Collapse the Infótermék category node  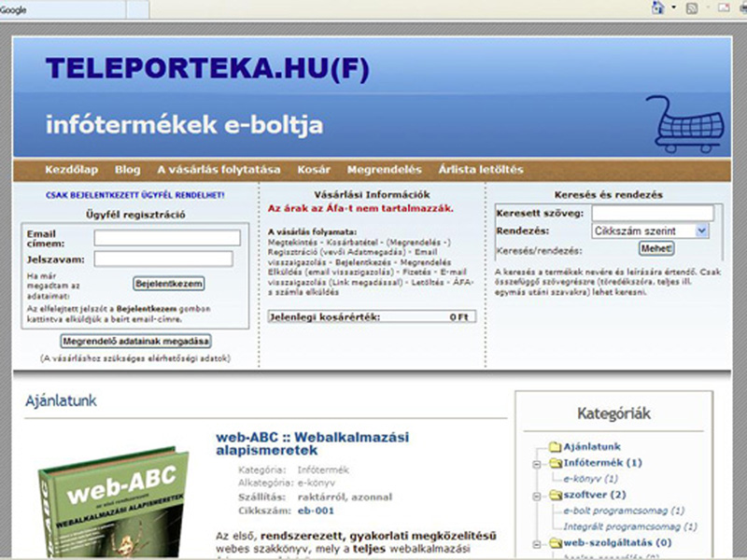tap(536, 464)
